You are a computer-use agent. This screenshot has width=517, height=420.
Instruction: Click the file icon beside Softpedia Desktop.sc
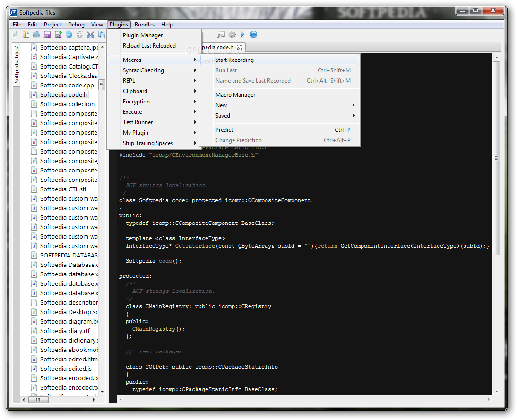[34, 312]
